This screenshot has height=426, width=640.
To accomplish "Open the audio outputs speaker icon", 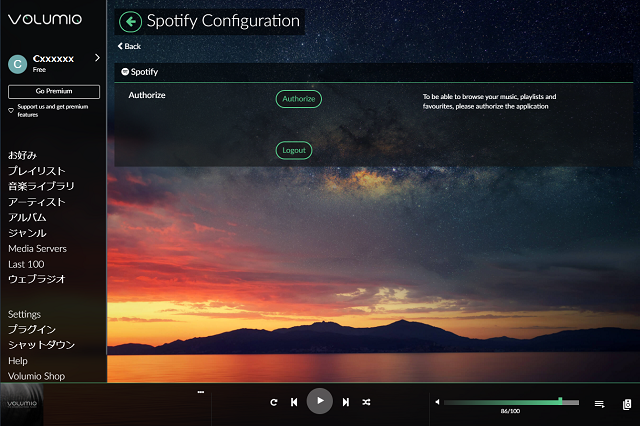I will coord(627,404).
